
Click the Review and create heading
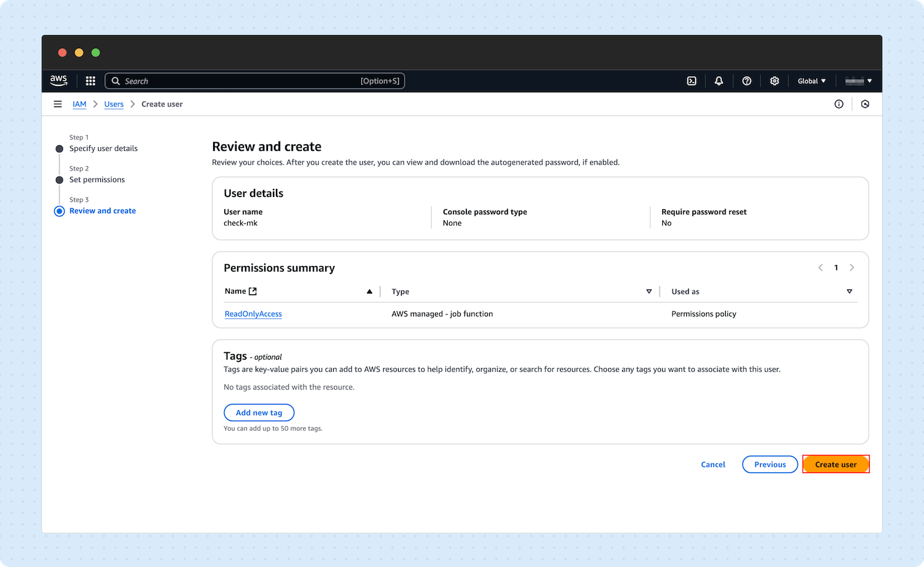pyautogui.click(x=267, y=147)
